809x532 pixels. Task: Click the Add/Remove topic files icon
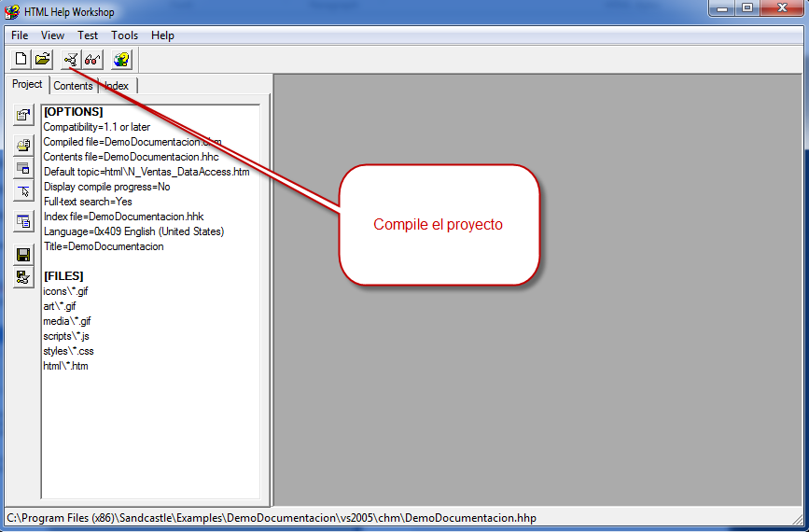(x=23, y=146)
